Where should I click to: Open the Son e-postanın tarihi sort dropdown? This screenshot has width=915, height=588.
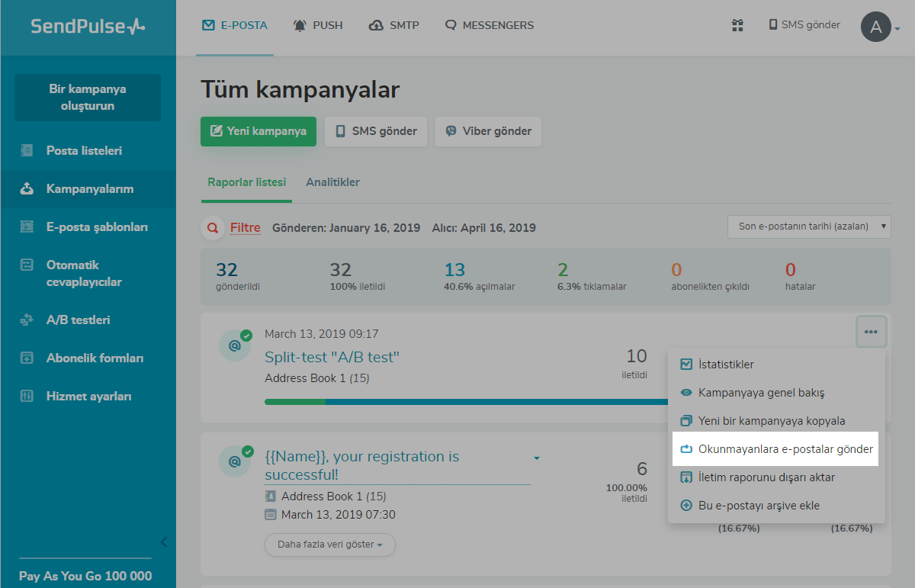(x=809, y=227)
